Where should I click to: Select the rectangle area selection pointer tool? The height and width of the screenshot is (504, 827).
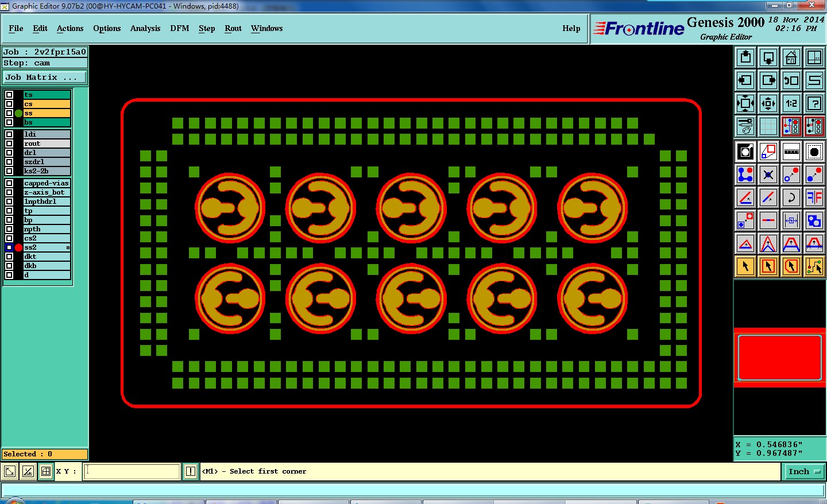[x=768, y=266]
